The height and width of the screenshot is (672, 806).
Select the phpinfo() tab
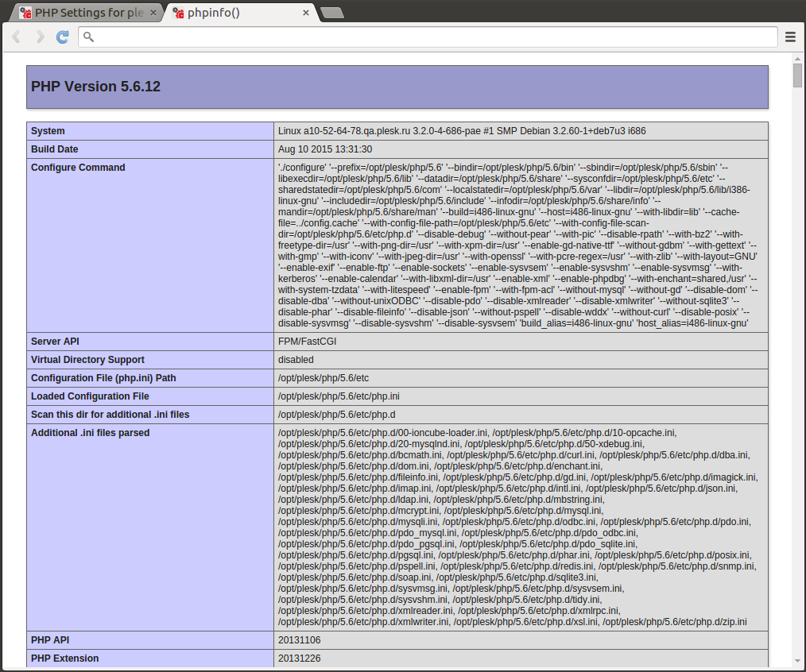[242, 13]
